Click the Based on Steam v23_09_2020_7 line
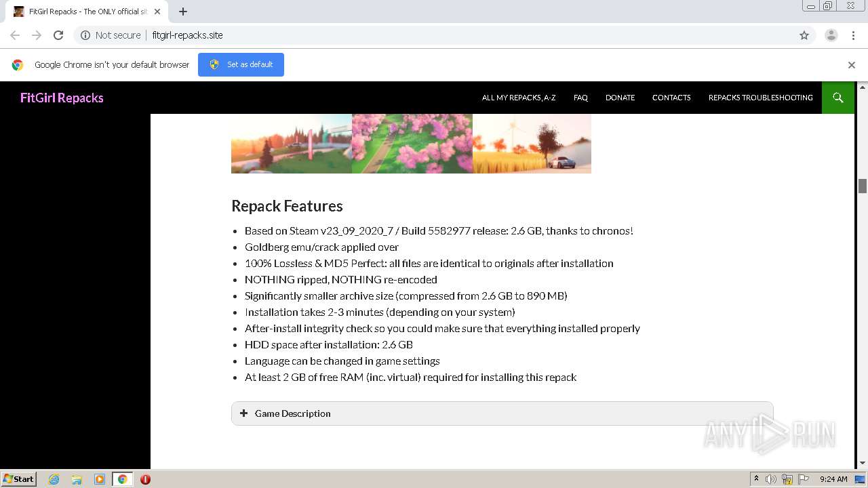Screen dimensions: 868x488 pos(439,230)
